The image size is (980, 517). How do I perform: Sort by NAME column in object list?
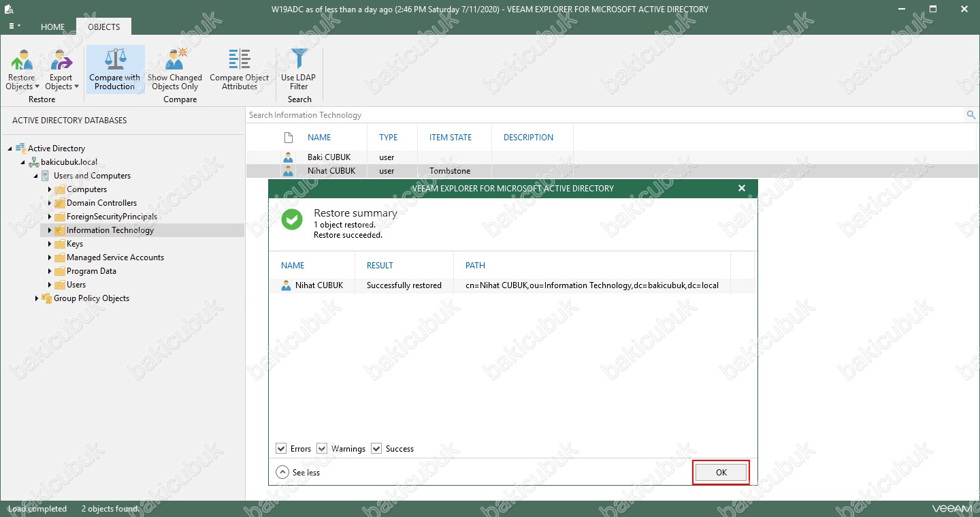(x=319, y=137)
